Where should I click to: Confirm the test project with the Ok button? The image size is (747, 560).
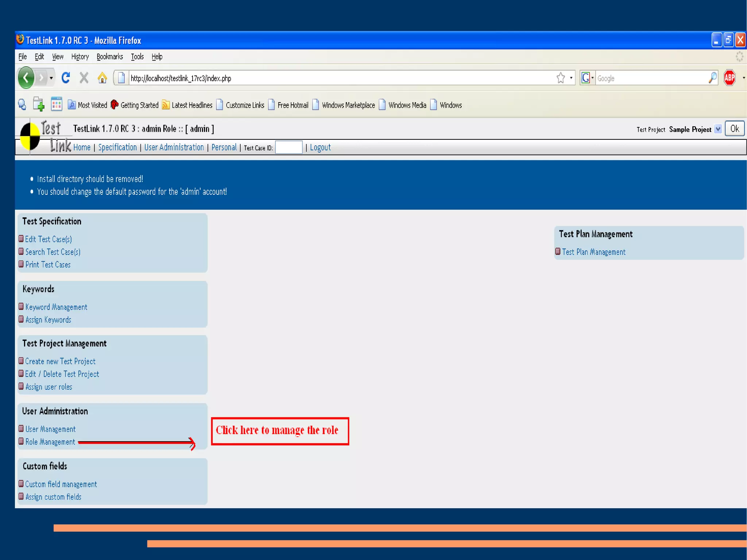tap(735, 129)
